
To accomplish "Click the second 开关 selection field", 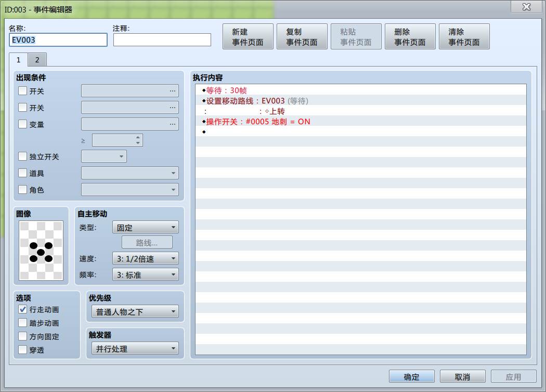I will tap(130, 108).
